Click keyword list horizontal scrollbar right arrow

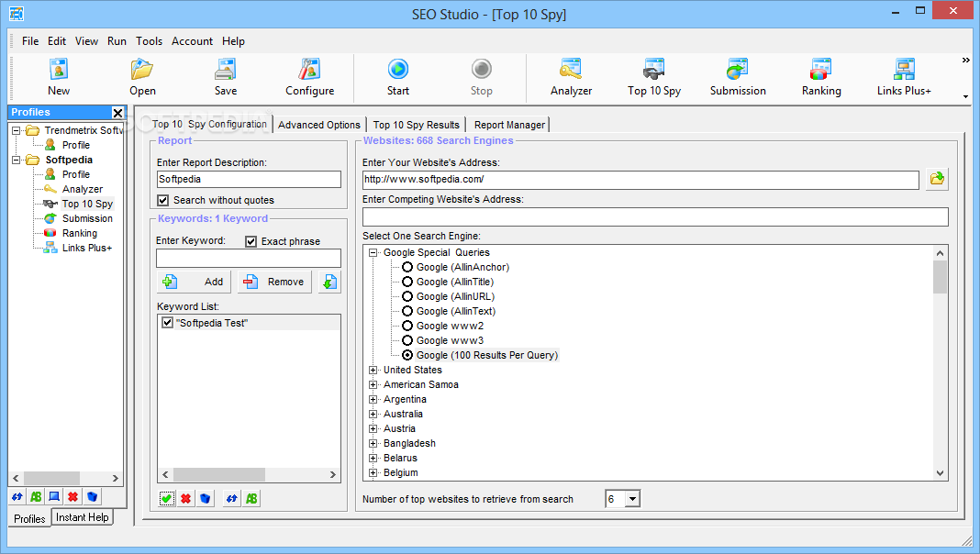click(332, 475)
